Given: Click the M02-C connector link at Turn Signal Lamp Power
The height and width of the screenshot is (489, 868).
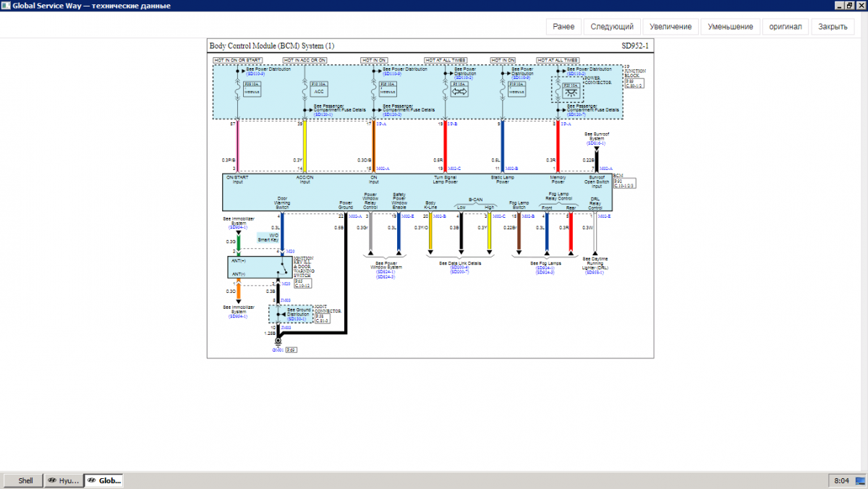Looking at the screenshot, I should (x=454, y=169).
